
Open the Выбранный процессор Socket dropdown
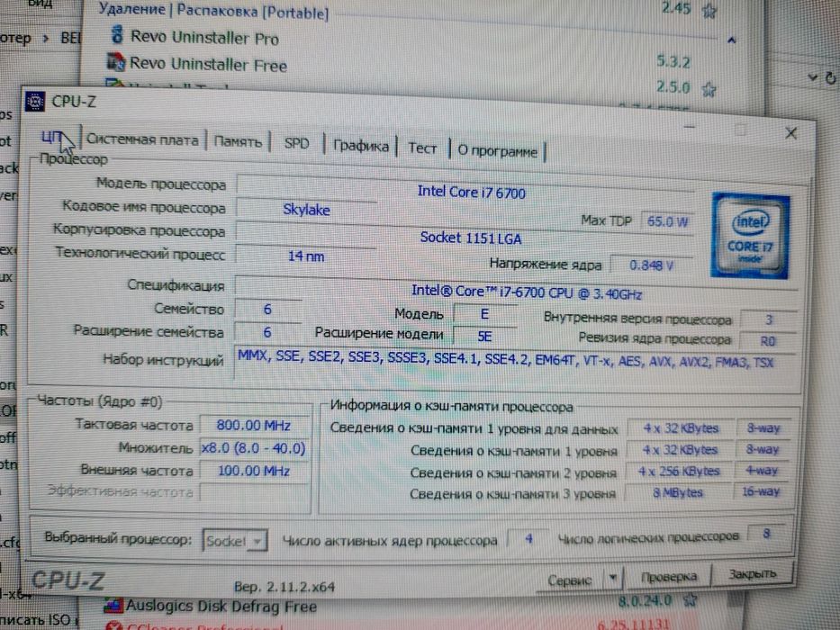[x=235, y=541]
